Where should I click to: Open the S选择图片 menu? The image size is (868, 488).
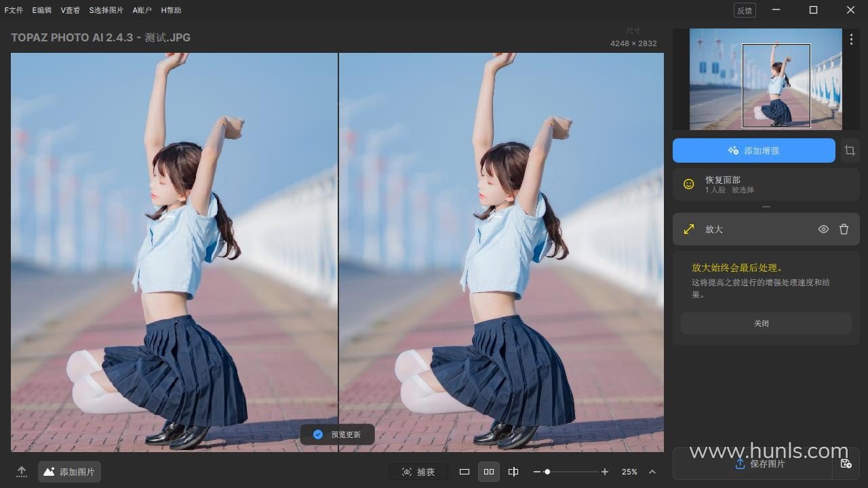click(106, 10)
